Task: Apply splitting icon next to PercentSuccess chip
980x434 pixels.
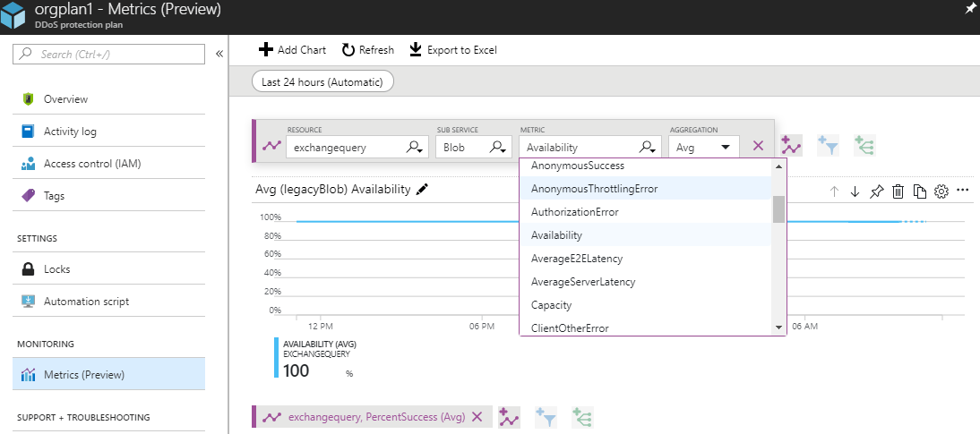Action: 582,417
